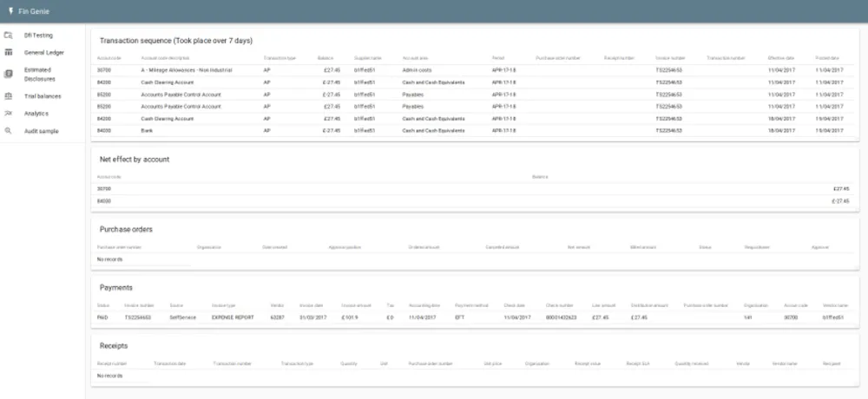868x399 pixels.
Task: Click Receipt number column header in Receipts
Action: pyautogui.click(x=112, y=363)
